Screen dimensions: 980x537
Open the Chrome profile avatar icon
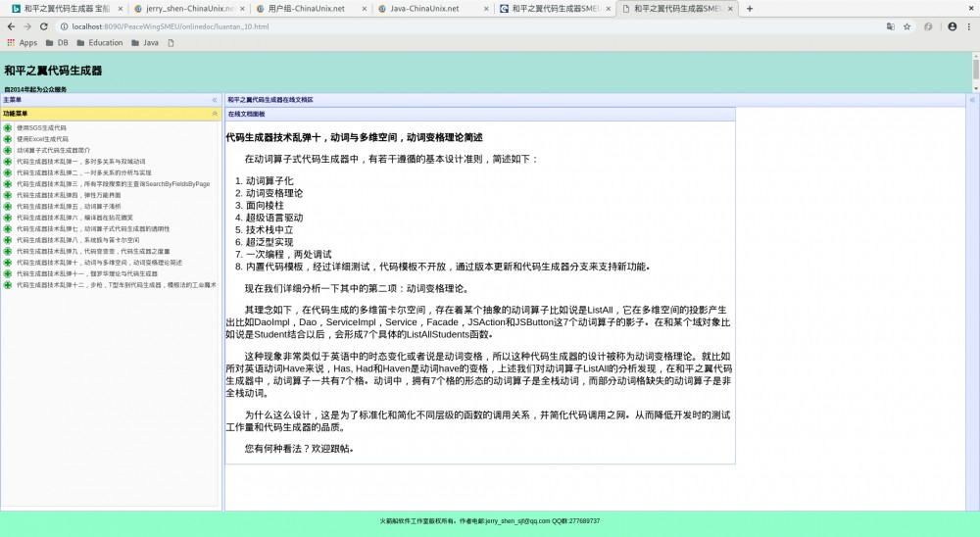click(x=952, y=26)
